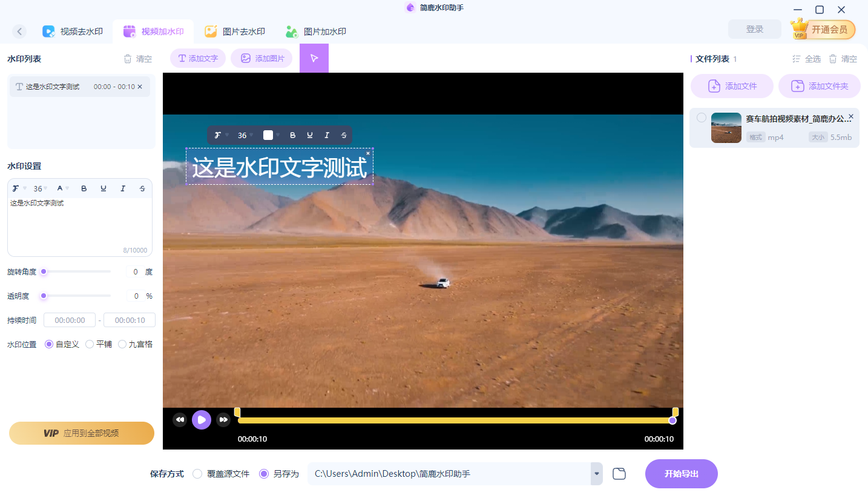
Task: Open folder browse icon beside save path
Action: (x=619, y=473)
